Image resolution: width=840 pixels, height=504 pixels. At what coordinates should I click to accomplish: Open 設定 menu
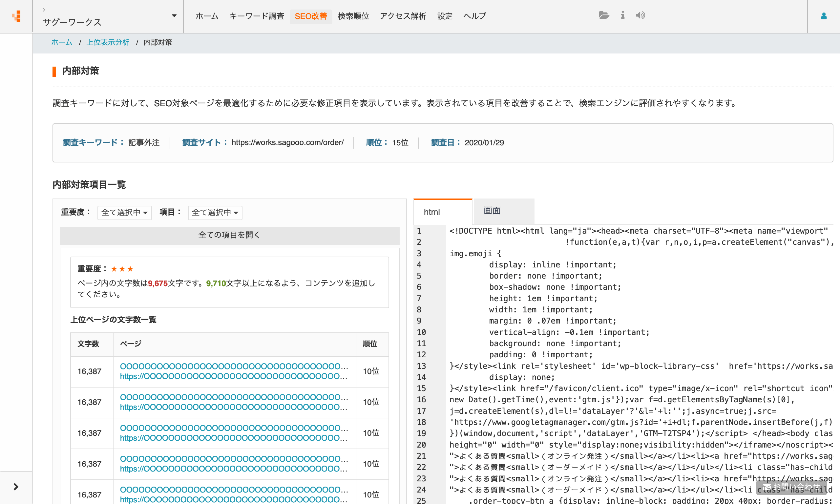point(445,16)
